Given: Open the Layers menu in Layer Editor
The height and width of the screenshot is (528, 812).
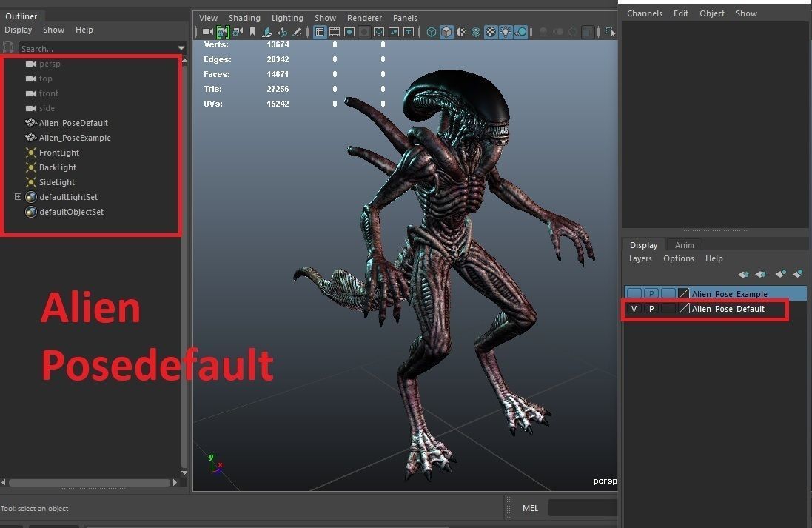Looking at the screenshot, I should (x=640, y=258).
